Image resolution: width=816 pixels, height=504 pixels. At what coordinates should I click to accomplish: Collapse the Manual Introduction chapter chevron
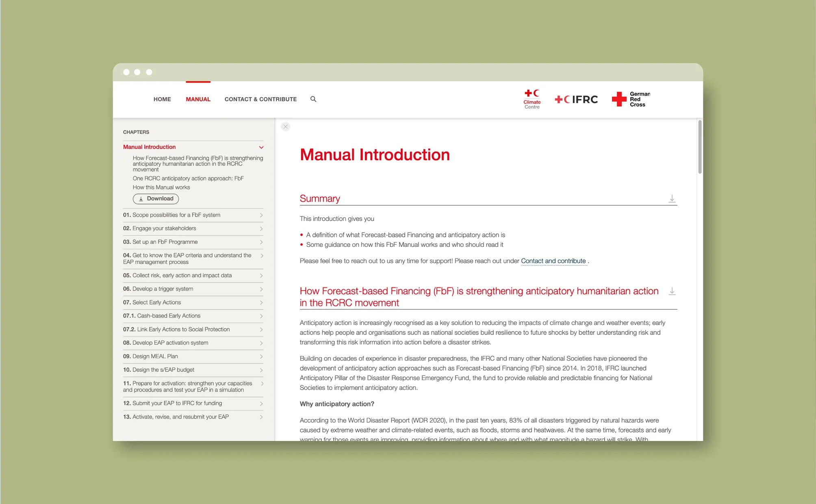pos(261,147)
